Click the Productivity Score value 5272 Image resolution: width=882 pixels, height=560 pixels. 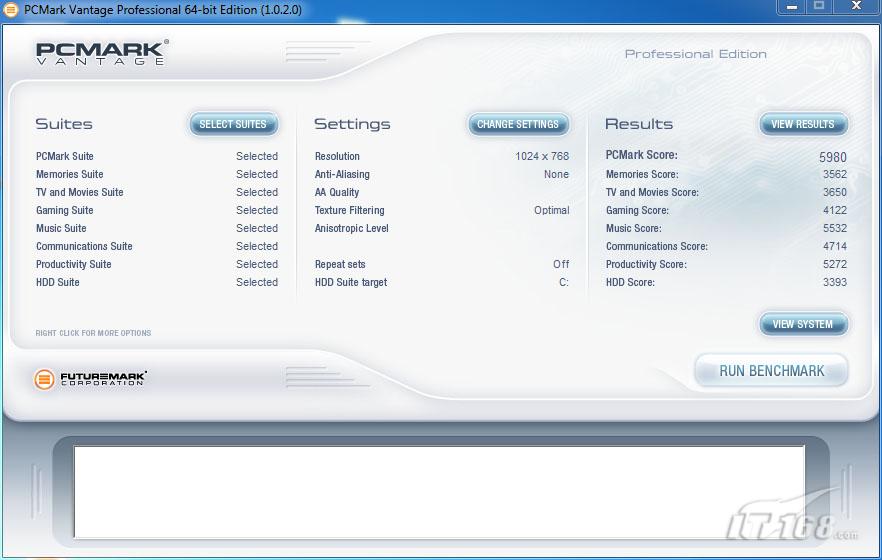[x=835, y=264]
